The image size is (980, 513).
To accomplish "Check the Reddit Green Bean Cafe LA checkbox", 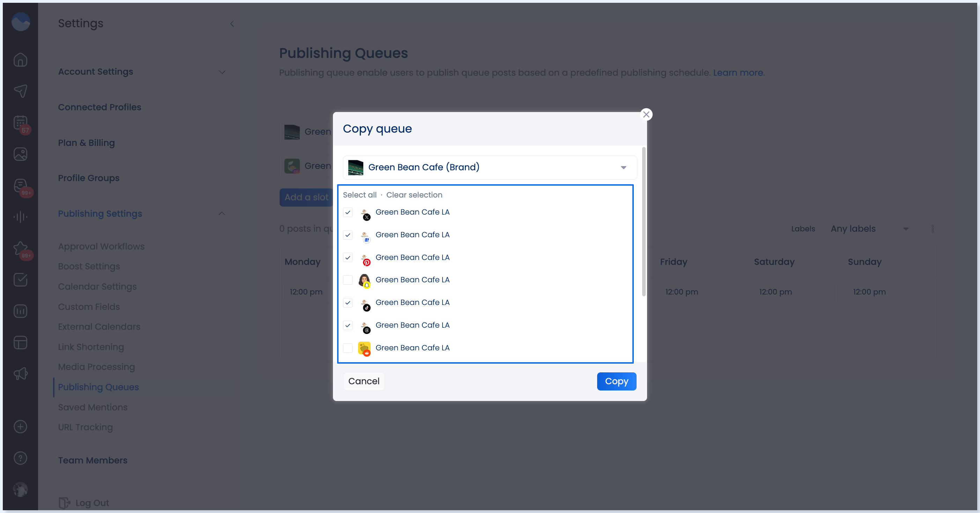I will point(348,348).
